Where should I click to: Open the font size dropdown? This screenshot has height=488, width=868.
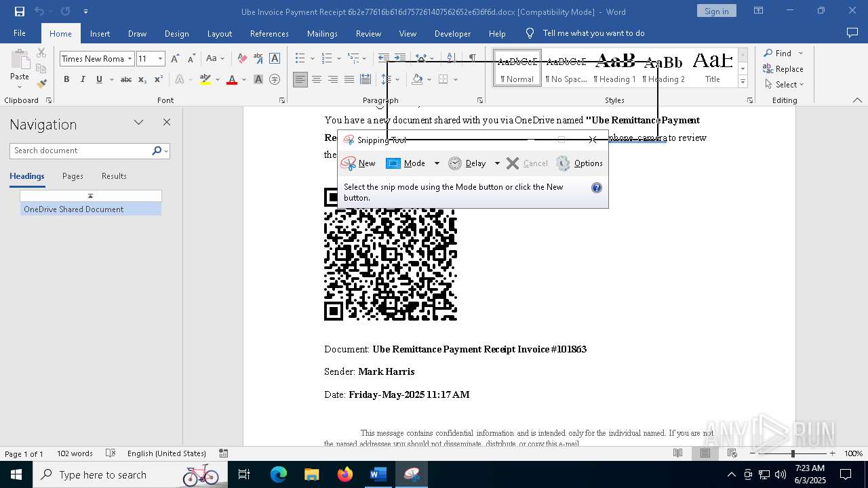[x=161, y=59]
